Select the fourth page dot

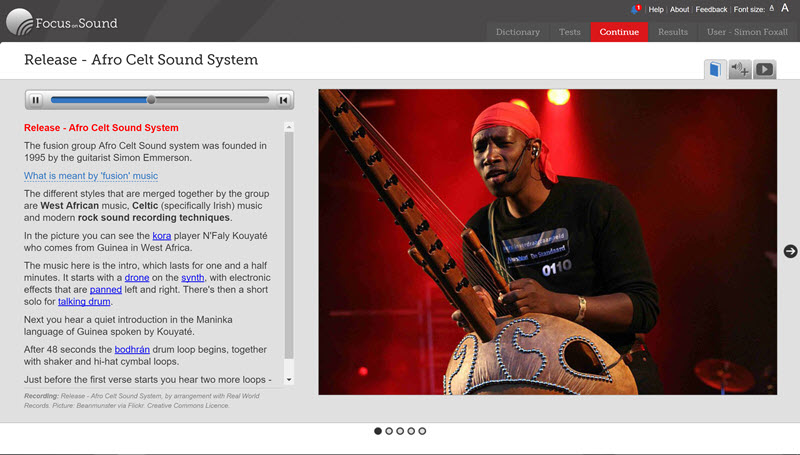tap(411, 431)
